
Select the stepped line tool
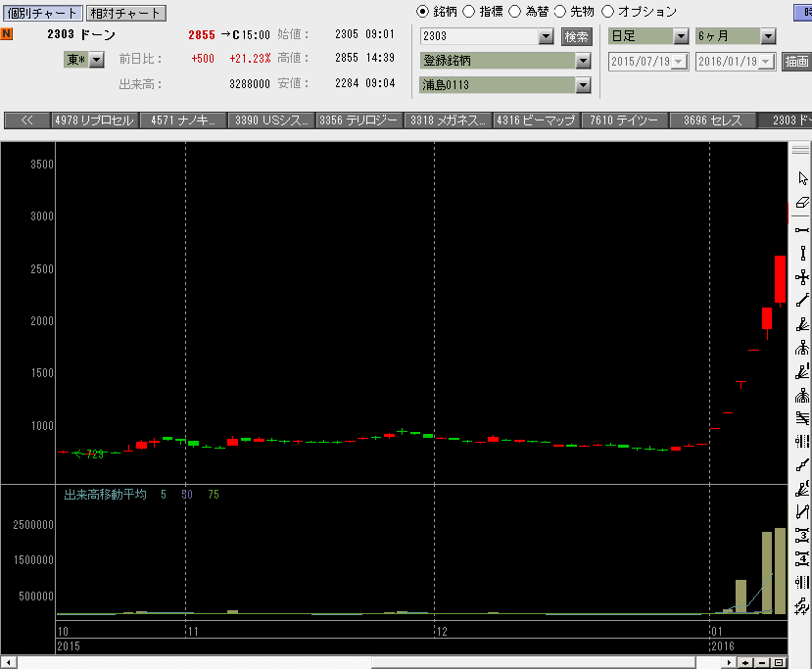[x=802, y=465]
